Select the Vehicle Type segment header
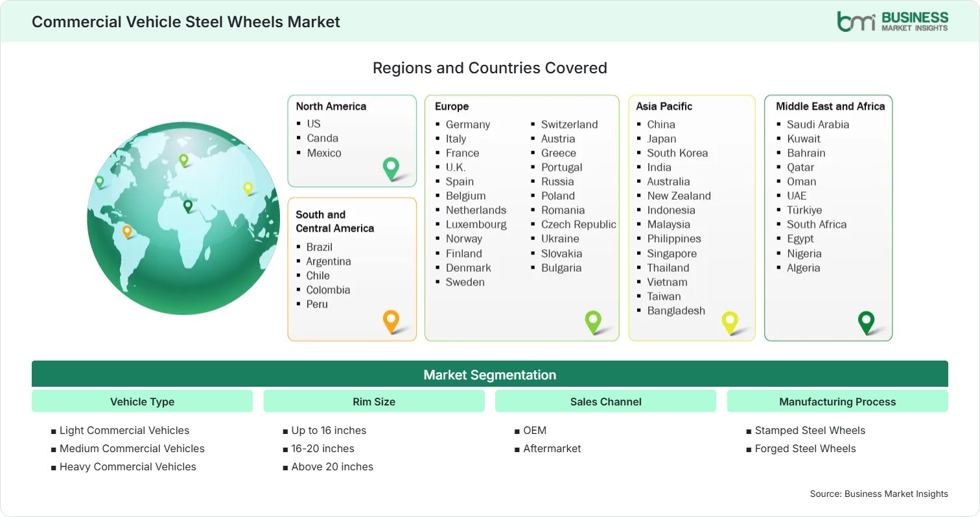 [x=142, y=402]
